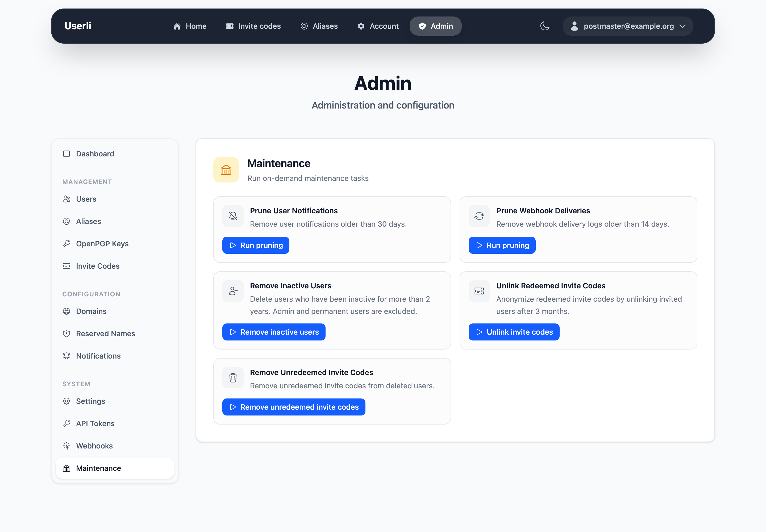Screen dimensions: 766x532
Task: Click the Remove unredeemed invite codes button
Action: (294, 407)
